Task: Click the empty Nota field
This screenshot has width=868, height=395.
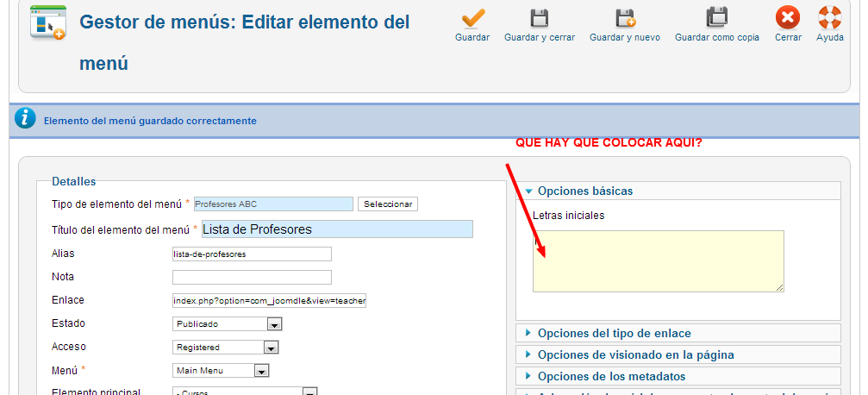Action: pos(252,278)
